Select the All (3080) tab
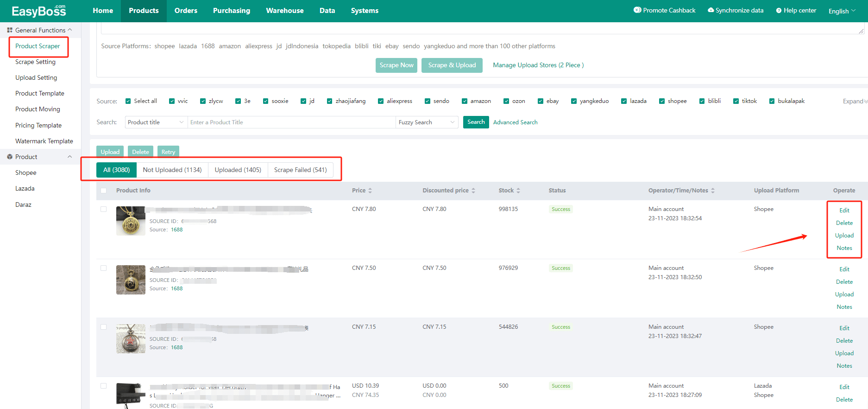 [116, 170]
